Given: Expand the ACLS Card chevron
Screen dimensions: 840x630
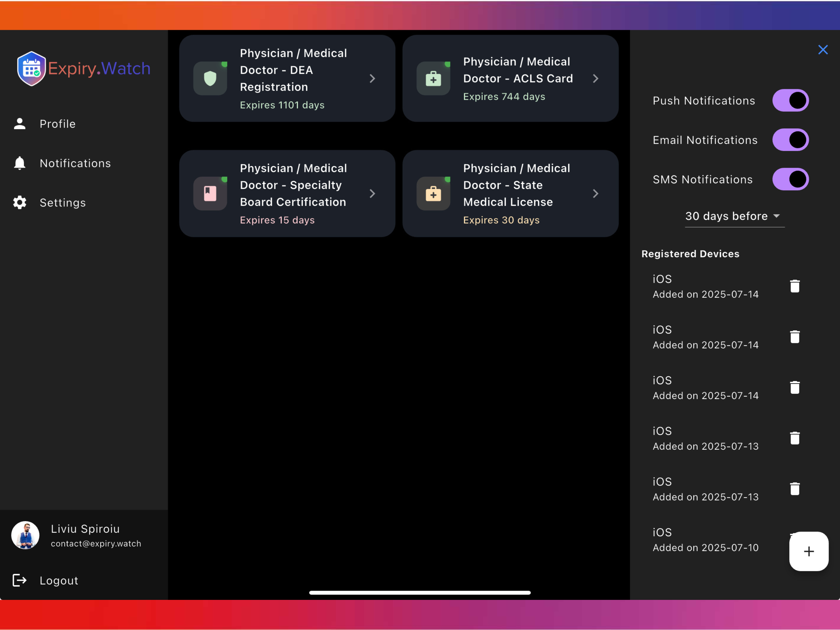Looking at the screenshot, I should pos(596,78).
